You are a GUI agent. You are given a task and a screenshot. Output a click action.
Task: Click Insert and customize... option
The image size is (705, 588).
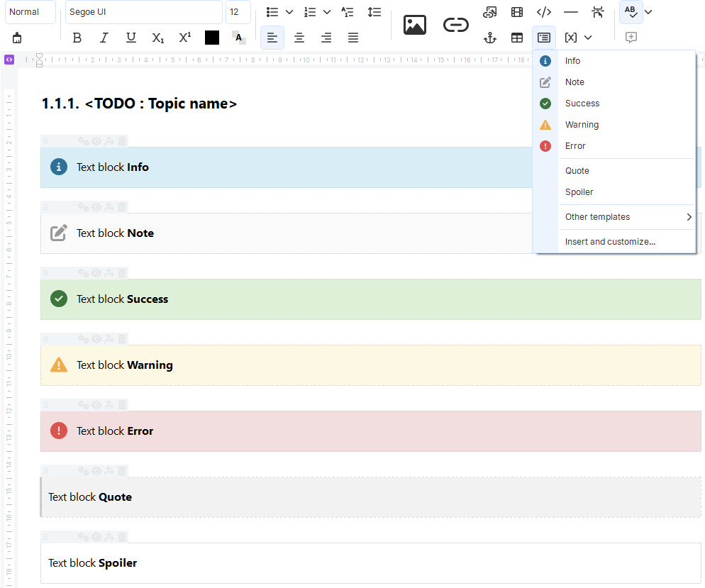click(614, 242)
